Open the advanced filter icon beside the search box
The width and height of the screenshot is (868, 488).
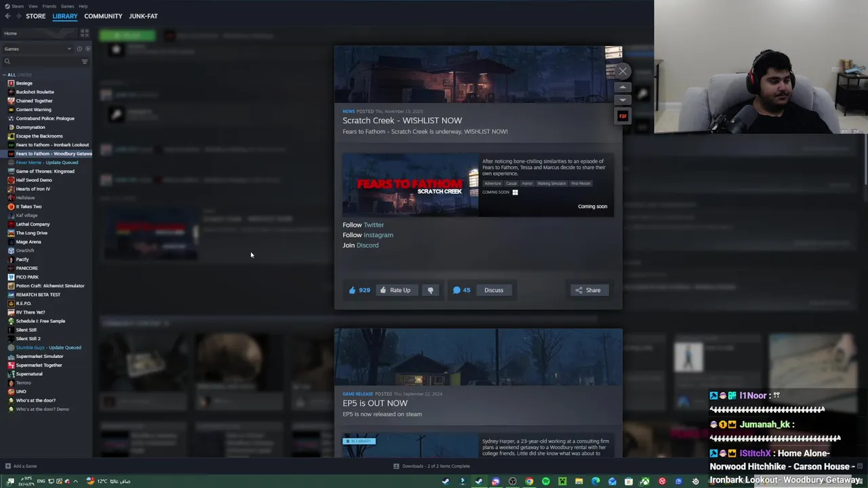coord(85,62)
